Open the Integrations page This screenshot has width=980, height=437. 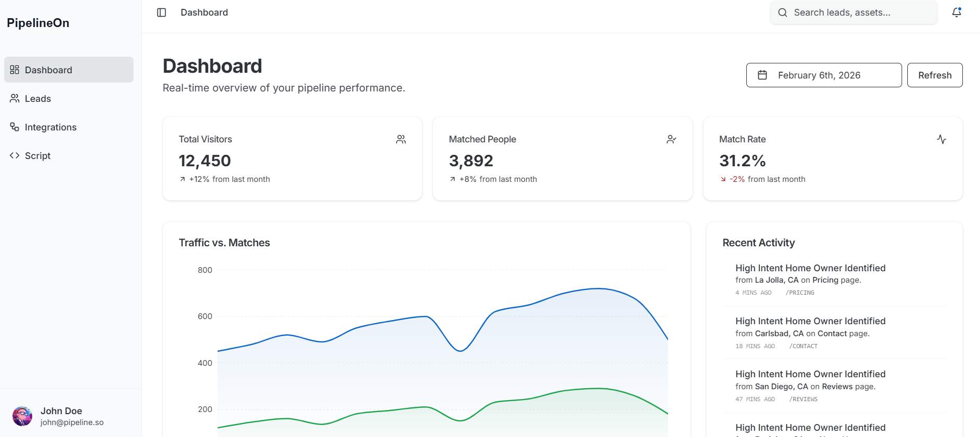click(x=50, y=127)
